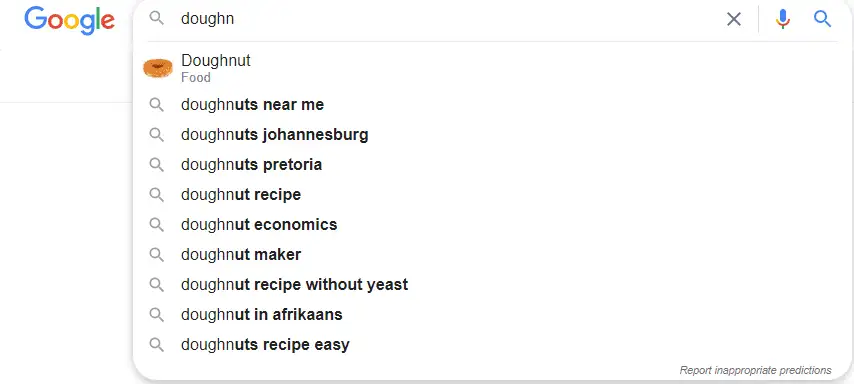Click the blue search magnifier button
The height and width of the screenshot is (384, 854).
click(822, 19)
